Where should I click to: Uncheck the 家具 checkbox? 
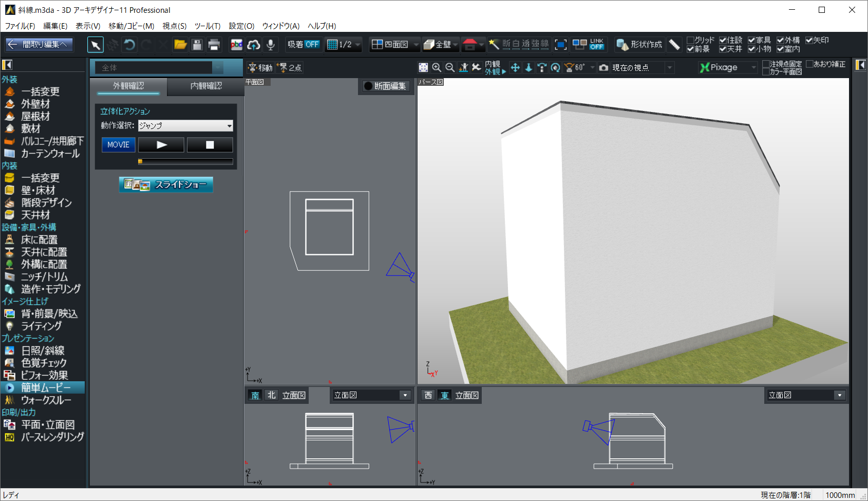pyautogui.click(x=751, y=40)
